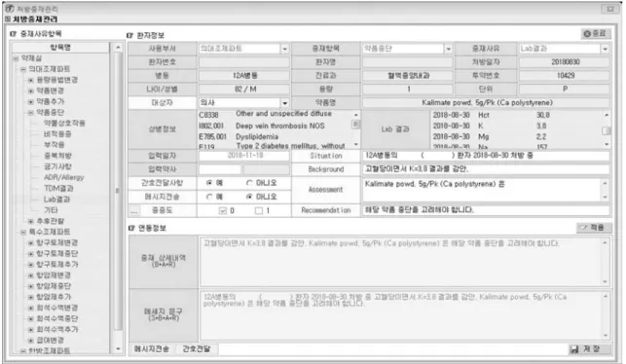Screen dimensions: 626x364
Task: Collapse the 특수조제파트 tree node
Action: [x=23, y=232]
